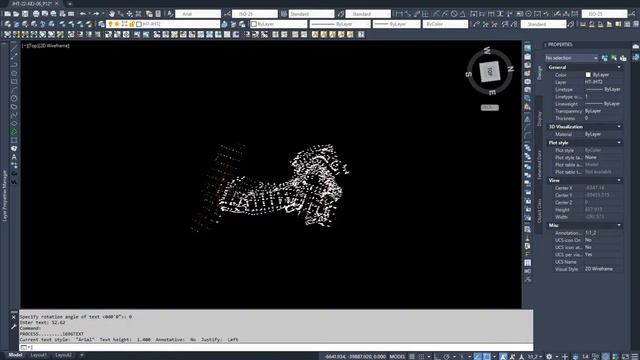Screen dimensions: 640x360
Task: Collapse the Plot style section
Action: pos(619,142)
